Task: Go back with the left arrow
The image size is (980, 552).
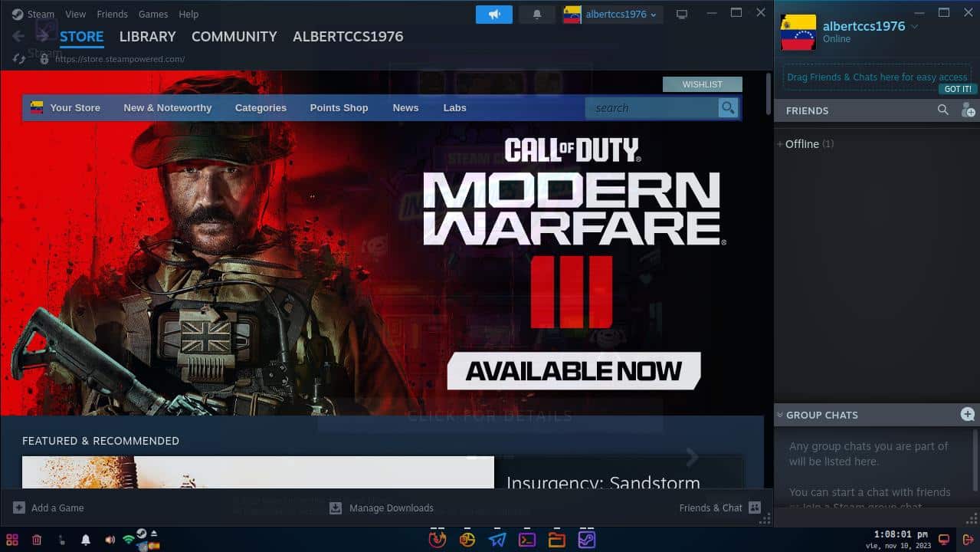Action: [x=18, y=36]
